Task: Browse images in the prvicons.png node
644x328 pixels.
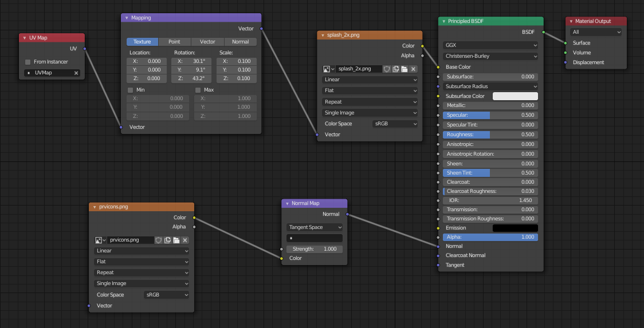Action: [100, 240]
